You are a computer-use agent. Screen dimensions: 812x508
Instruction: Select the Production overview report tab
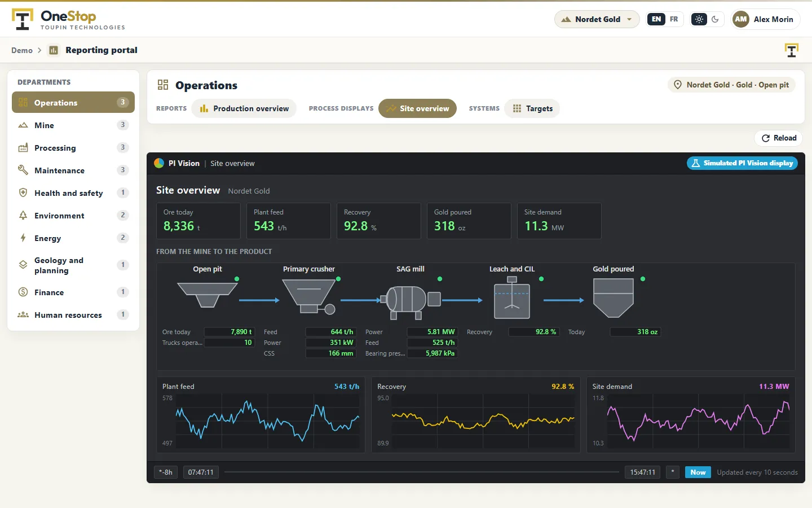(244, 108)
